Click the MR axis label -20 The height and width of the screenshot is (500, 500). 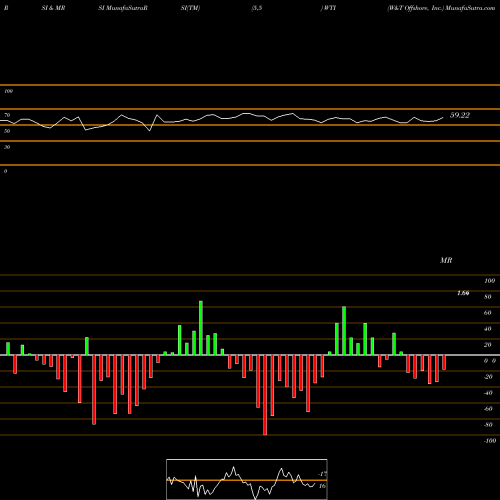pos(488,377)
